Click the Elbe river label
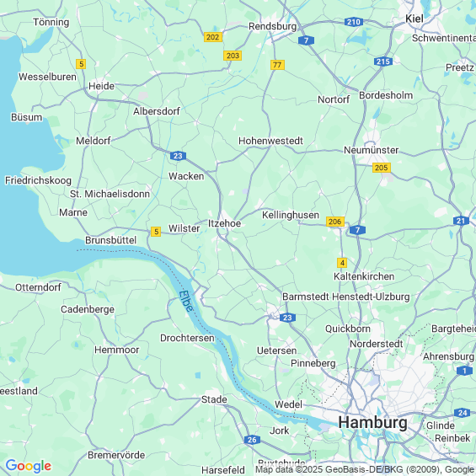The image size is (476, 476). (186, 301)
